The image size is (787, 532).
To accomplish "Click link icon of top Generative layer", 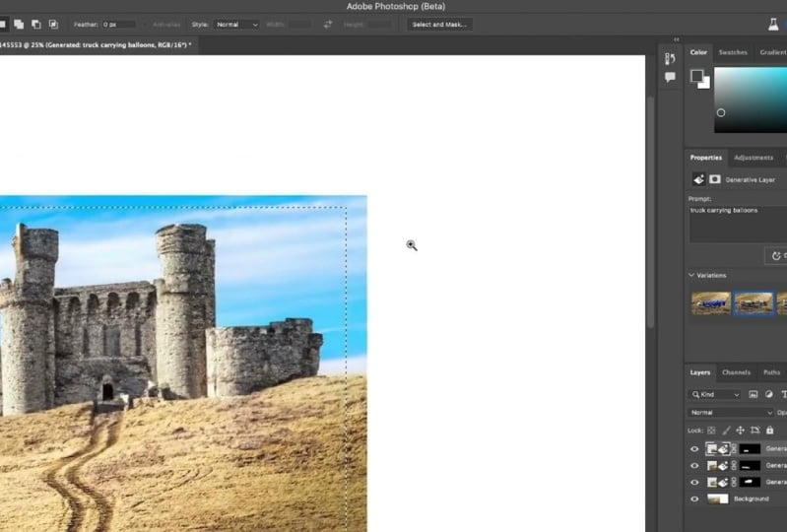I will [734, 449].
